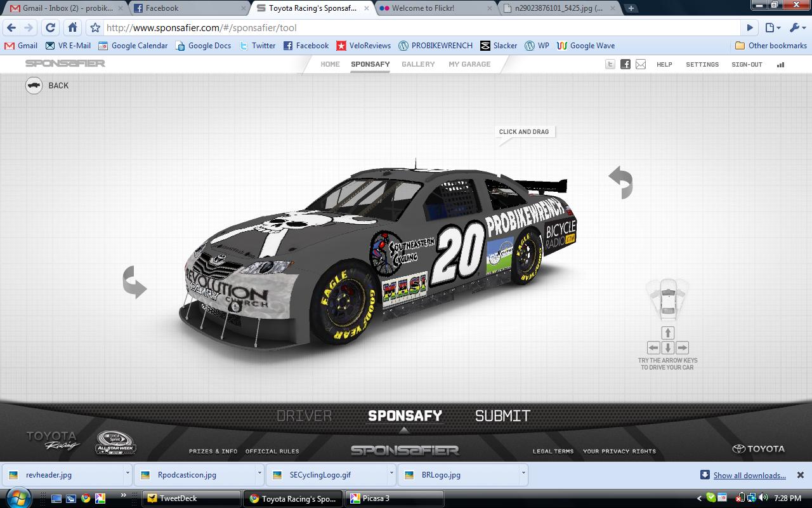Open the SECyclingLogo.gif download dropdown arrow
The width and height of the screenshot is (812, 508).
point(391,474)
